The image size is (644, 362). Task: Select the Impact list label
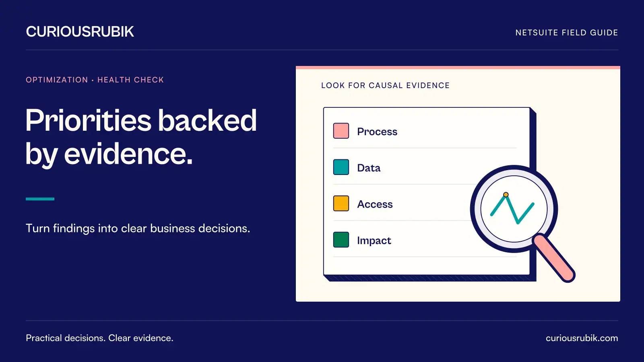click(374, 241)
